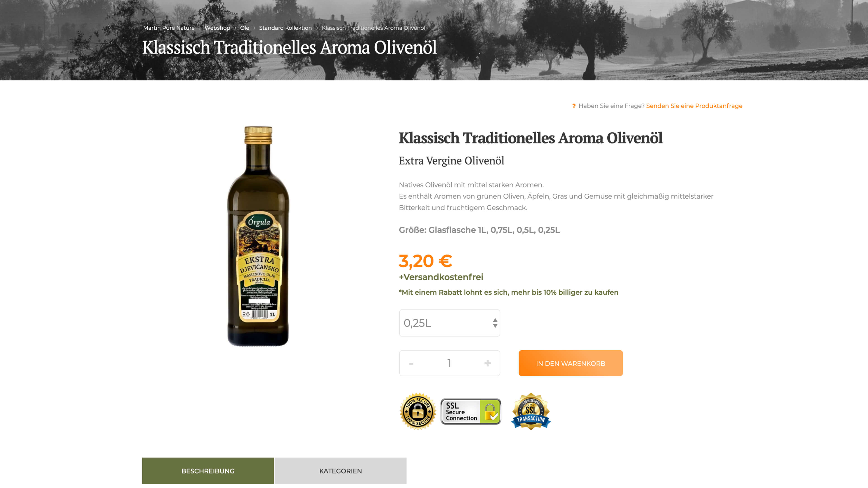The image size is (868, 488).
Task: Click the SSL Transaction ribbon badge
Action: [531, 411]
